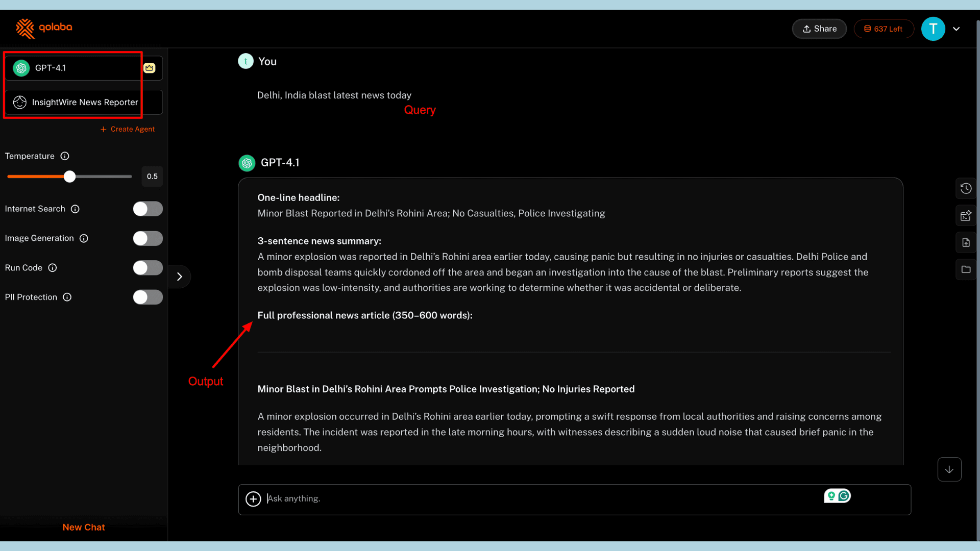Click the Temperature info icon

(65, 156)
